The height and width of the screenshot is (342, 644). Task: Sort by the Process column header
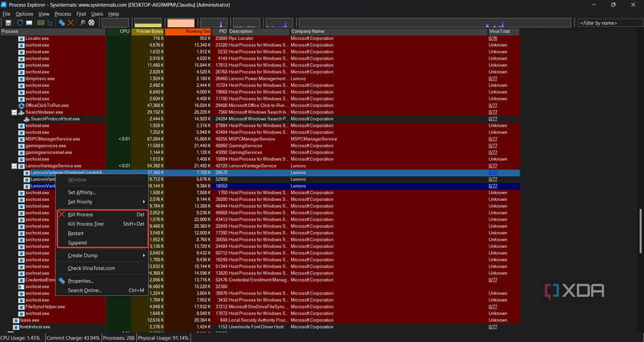pos(53,31)
